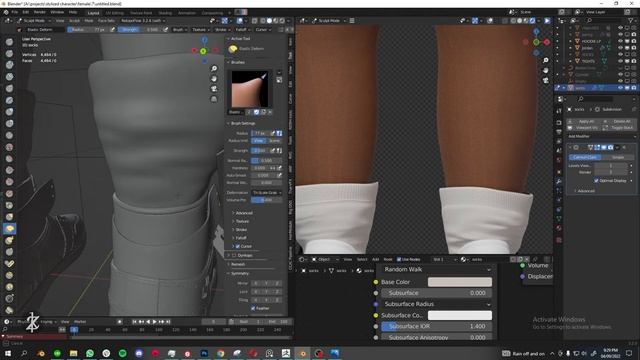Toggle camera view icon in the sculpt viewport

coord(214,89)
